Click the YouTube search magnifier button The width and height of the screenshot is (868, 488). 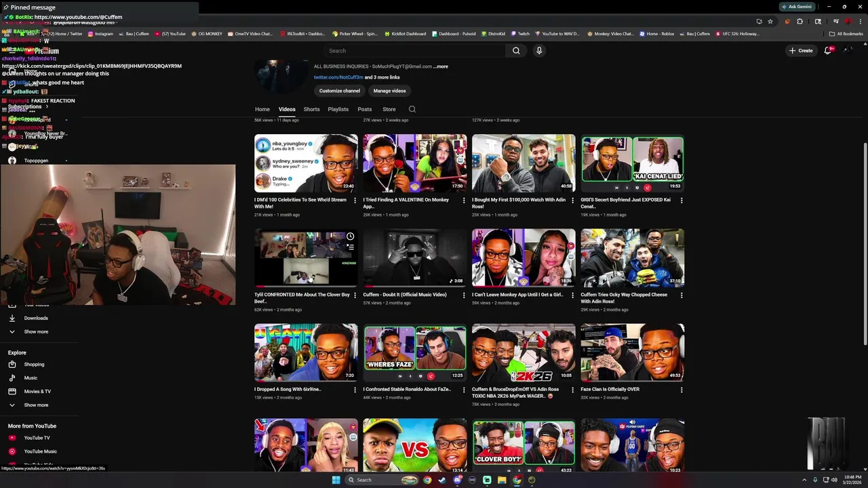click(x=516, y=50)
